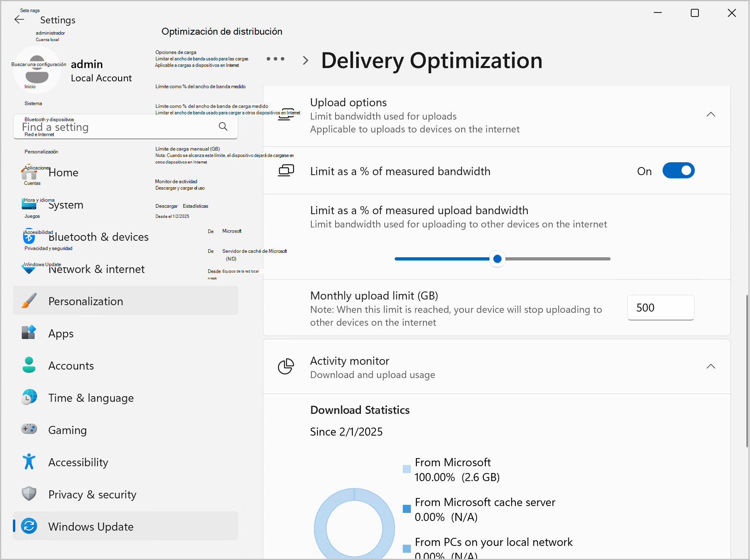Click the search magnifier icon
The height and width of the screenshot is (560, 750).
(x=223, y=127)
